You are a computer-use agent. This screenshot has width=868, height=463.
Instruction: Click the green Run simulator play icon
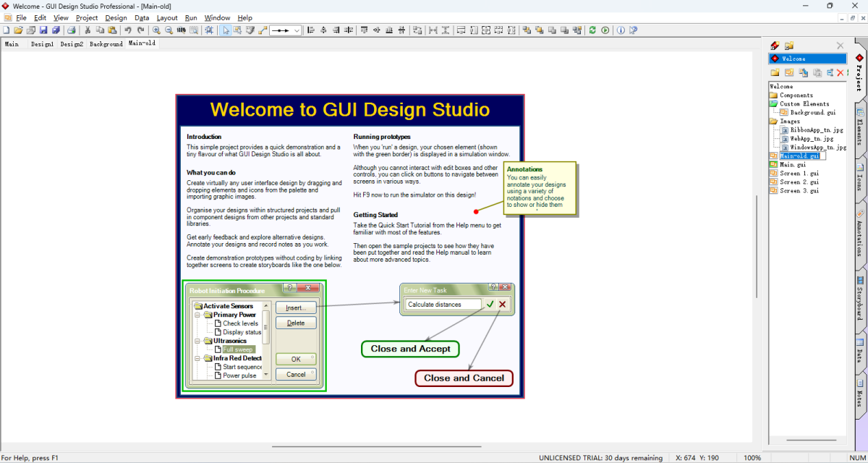point(605,30)
